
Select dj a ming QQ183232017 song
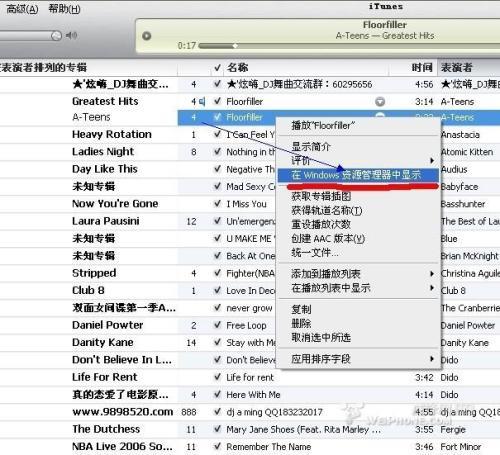coord(274,412)
